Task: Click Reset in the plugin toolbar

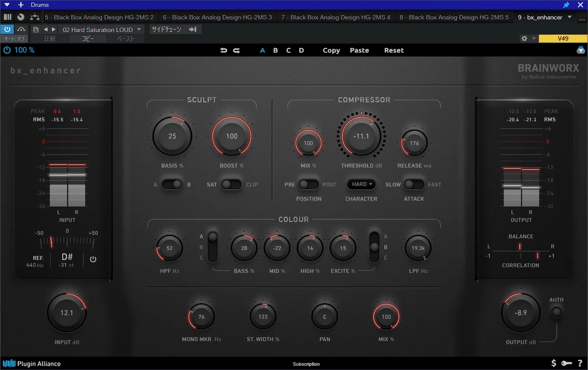Action: pyautogui.click(x=394, y=50)
